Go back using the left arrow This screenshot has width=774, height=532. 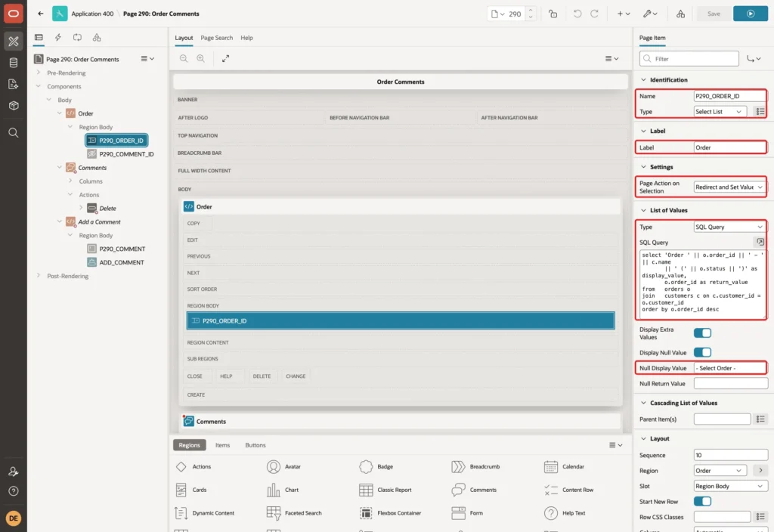[41, 14]
